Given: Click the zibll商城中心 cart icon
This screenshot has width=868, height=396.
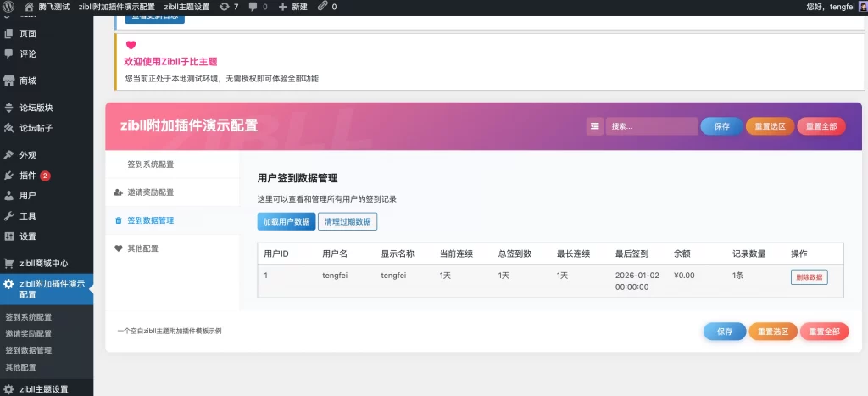Looking at the screenshot, I should 8,263.
